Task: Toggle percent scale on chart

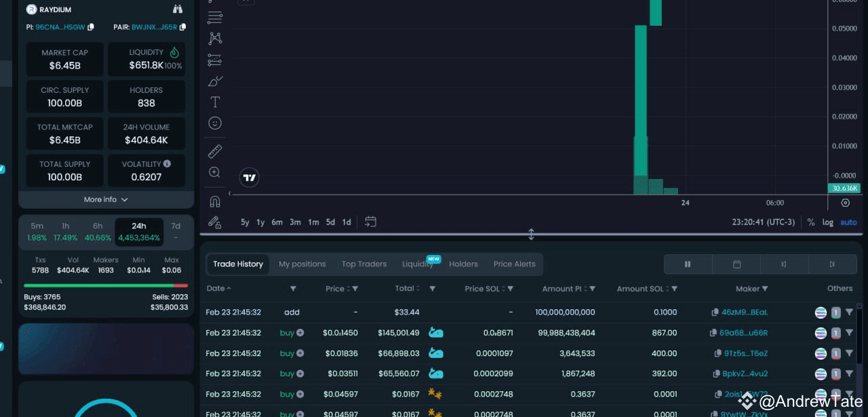Action: (x=811, y=222)
